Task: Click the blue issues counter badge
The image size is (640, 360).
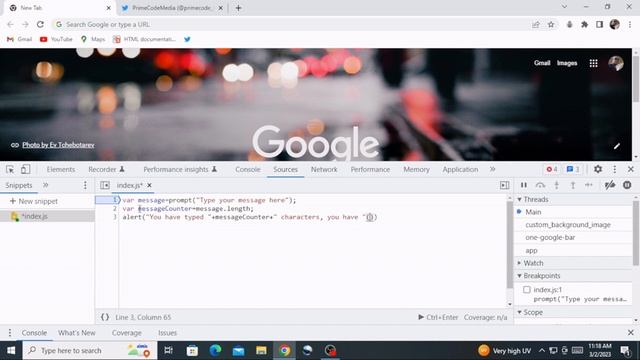Action: (573, 169)
